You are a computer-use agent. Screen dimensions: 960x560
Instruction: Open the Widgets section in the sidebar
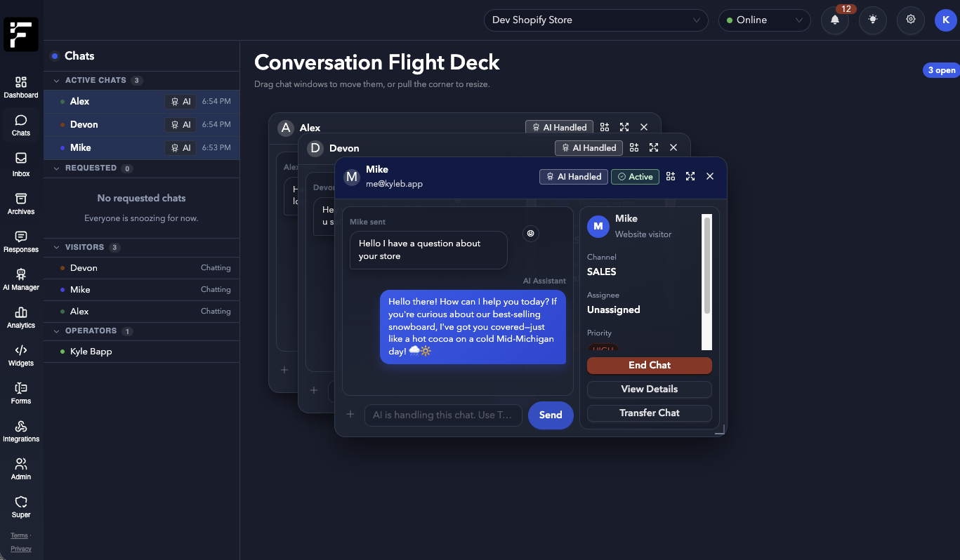coord(20,354)
